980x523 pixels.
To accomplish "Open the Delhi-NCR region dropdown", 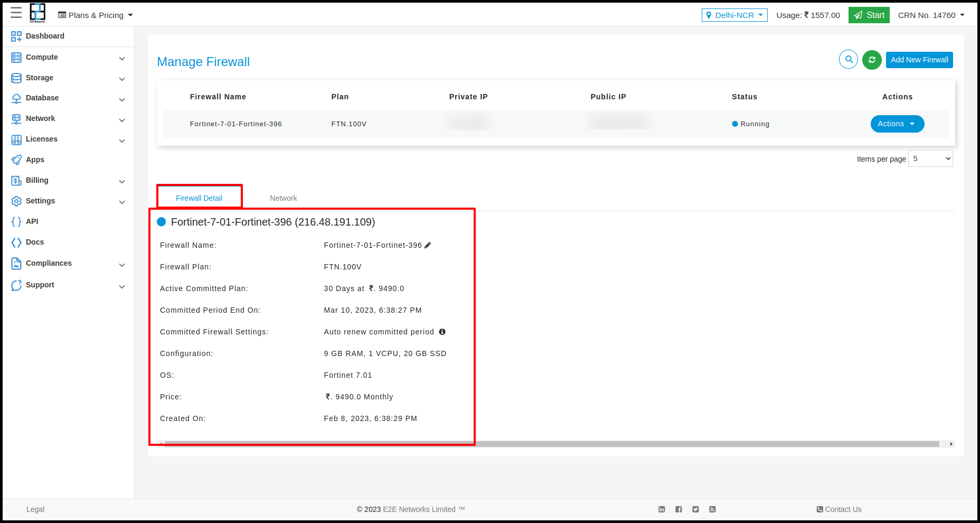I will pos(734,15).
